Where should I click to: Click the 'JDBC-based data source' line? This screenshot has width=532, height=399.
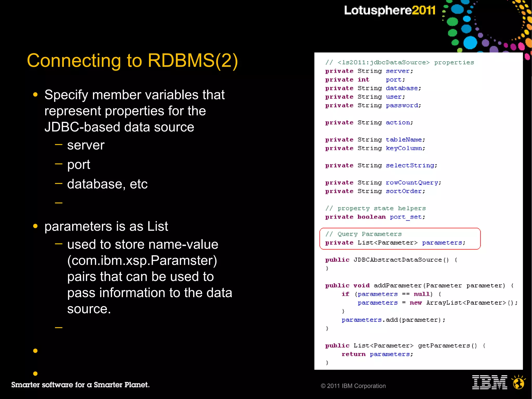click(119, 127)
